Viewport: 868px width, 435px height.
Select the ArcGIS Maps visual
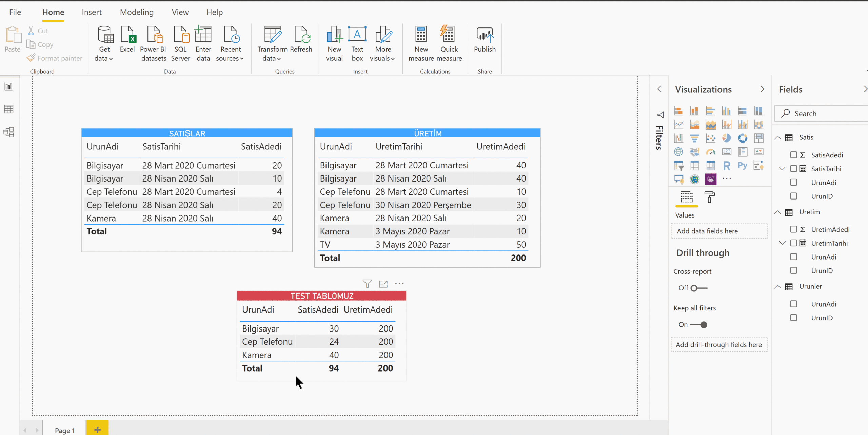694,179
